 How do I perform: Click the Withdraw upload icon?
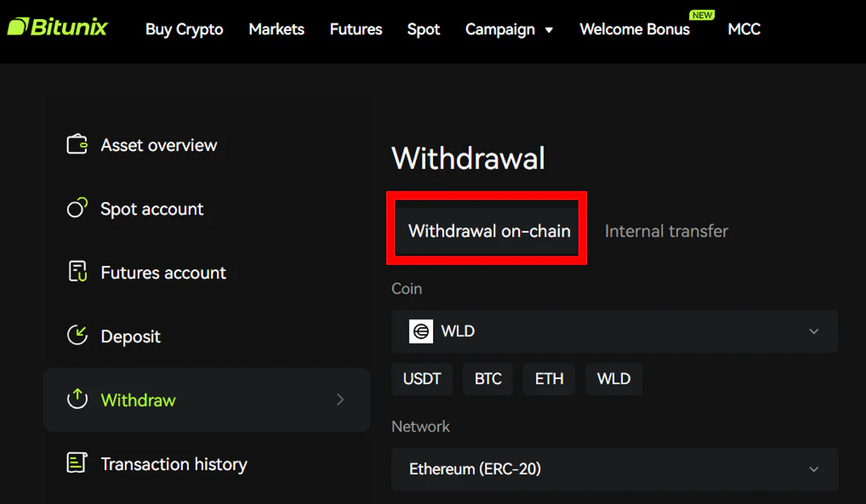pyautogui.click(x=77, y=400)
